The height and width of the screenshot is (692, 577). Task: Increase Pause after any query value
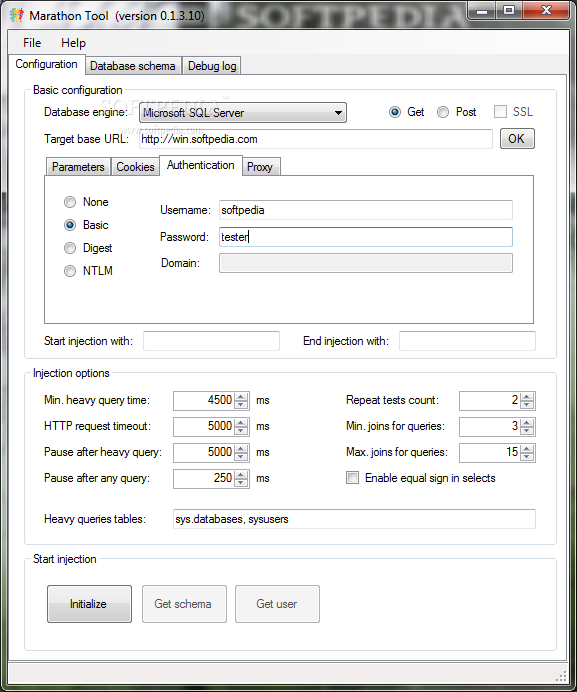click(241, 474)
